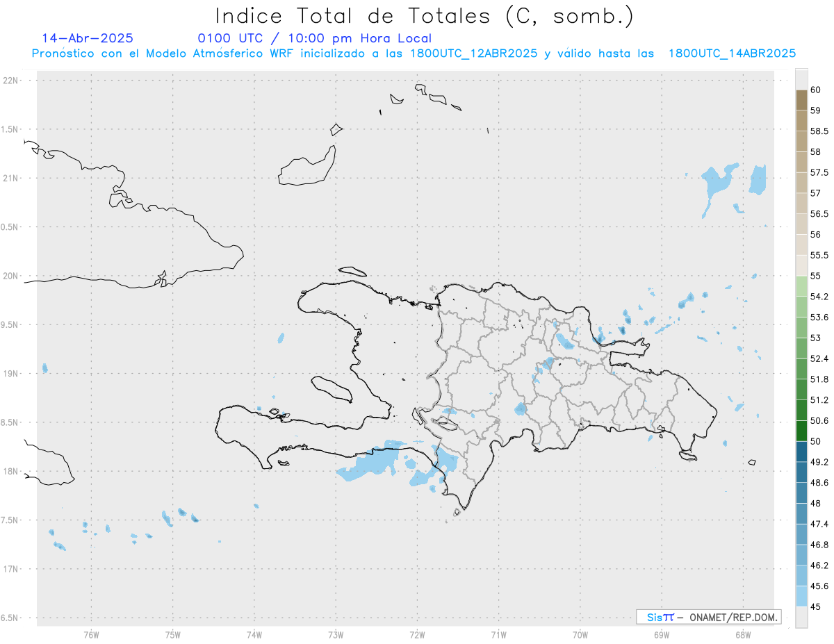Image resolution: width=834 pixels, height=644 pixels.
Task: Select the "20N" latitude label
Action: pos(12,276)
